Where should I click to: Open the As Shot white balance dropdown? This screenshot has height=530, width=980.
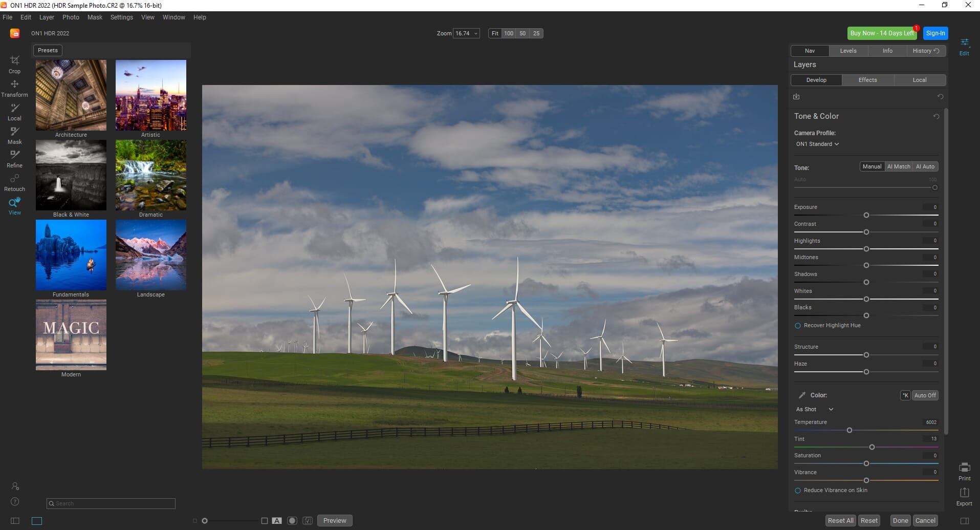coord(815,409)
